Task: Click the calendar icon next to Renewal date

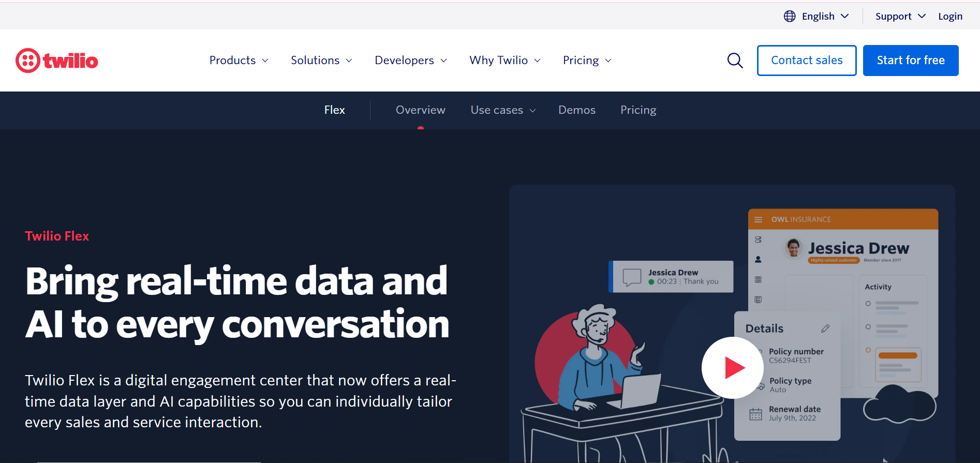Action: click(x=756, y=414)
